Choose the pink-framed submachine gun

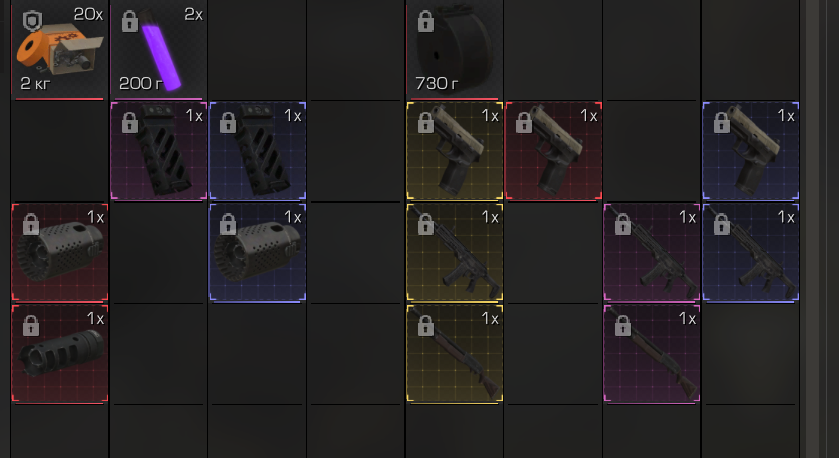click(652, 252)
